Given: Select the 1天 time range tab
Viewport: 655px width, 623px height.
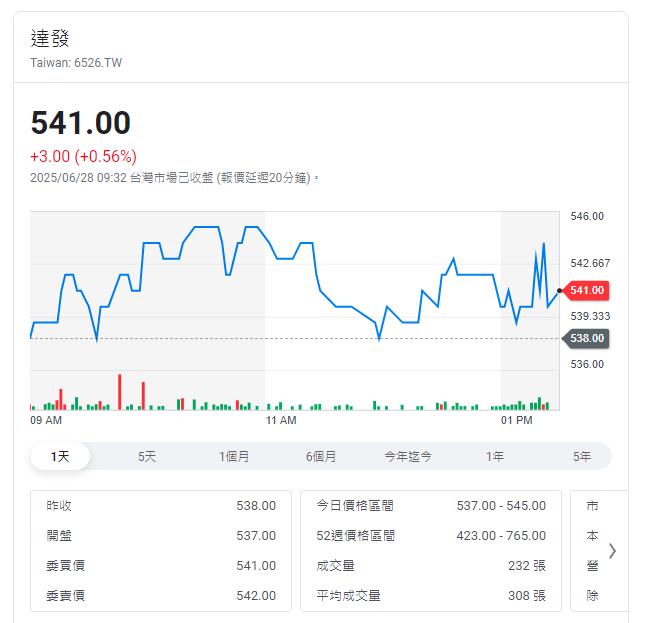Looking at the screenshot, I should click(x=60, y=456).
